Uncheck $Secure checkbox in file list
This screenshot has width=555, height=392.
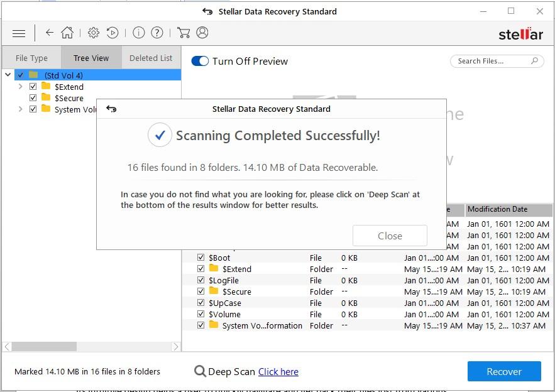pos(201,291)
